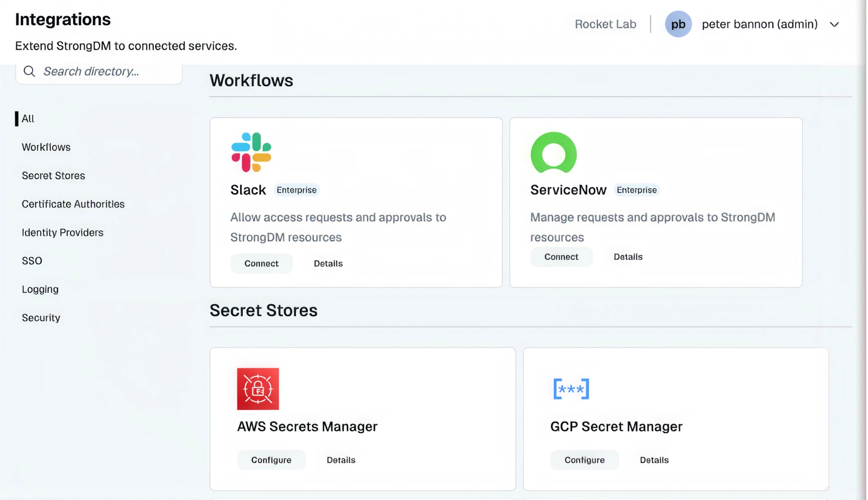Select the SSO sidebar category
The height and width of the screenshot is (500, 868).
click(x=32, y=261)
